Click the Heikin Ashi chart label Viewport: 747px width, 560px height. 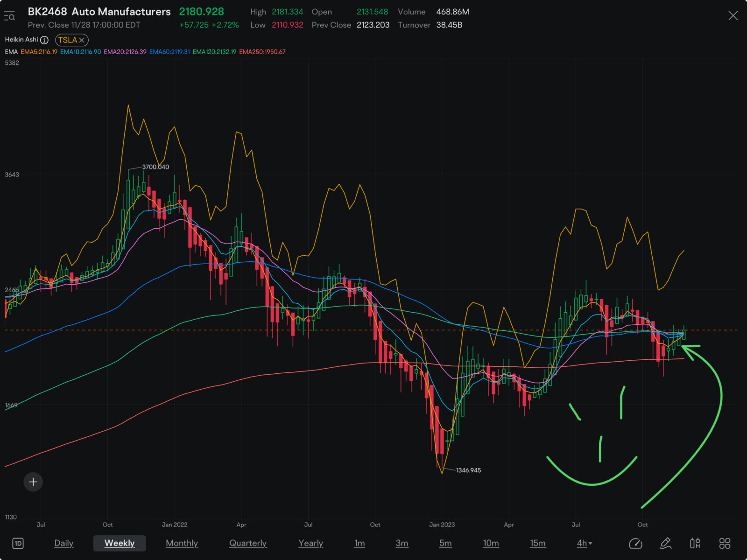21,40
